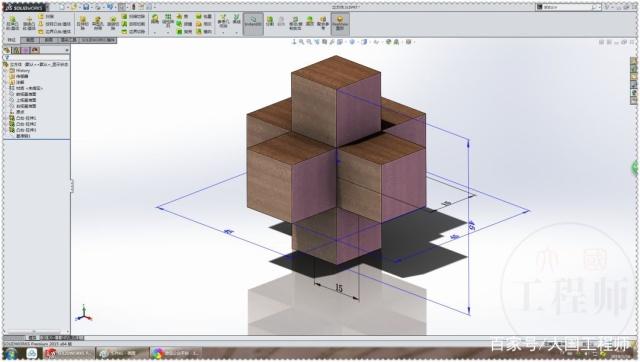
Task: Select the Extruded Boss/Base tool
Action: tap(12, 23)
